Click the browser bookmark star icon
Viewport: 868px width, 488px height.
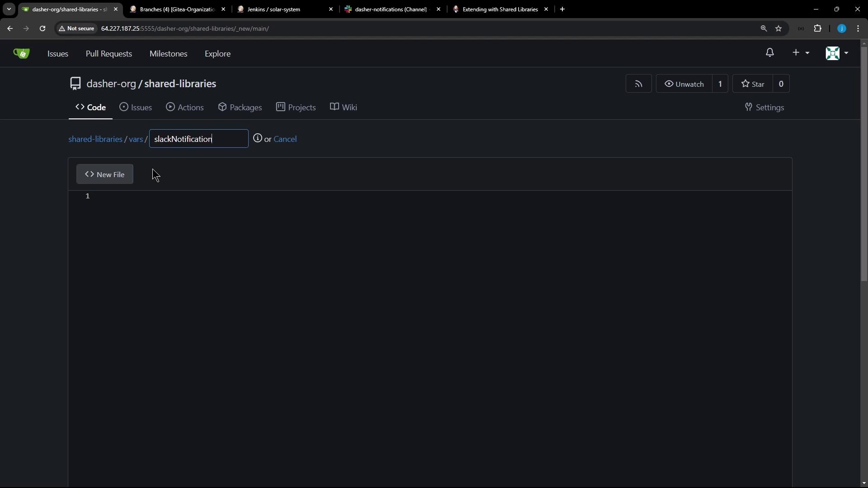pos(778,28)
